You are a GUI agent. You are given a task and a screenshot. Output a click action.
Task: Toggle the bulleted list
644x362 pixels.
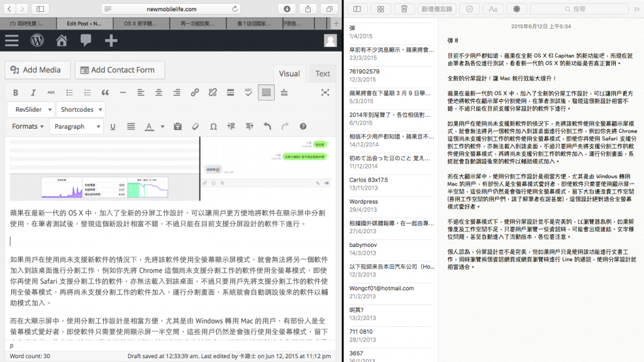[x=70, y=92]
